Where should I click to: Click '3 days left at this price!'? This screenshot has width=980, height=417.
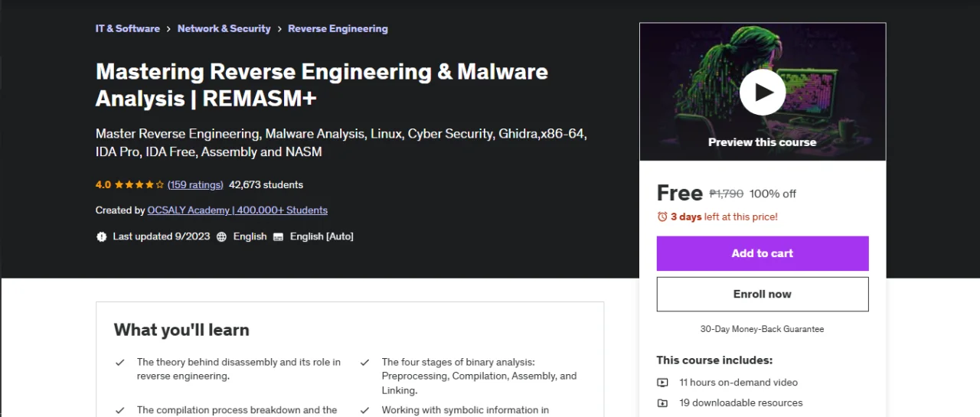[724, 217]
